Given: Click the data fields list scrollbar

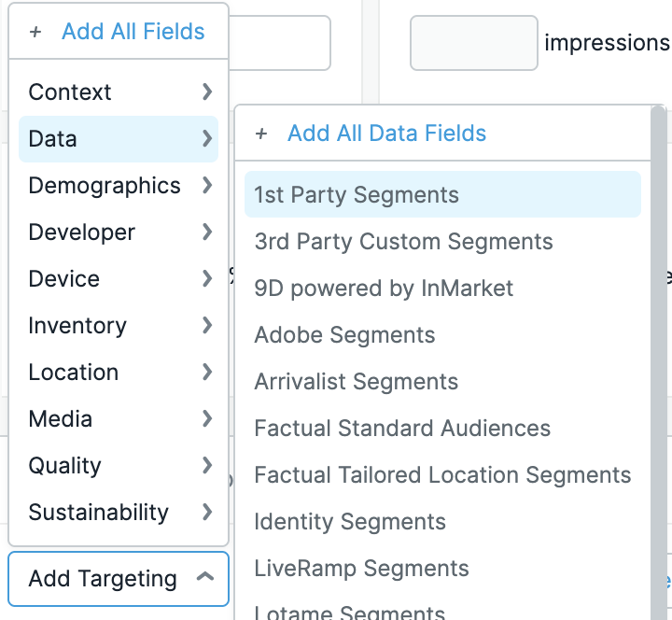Looking at the screenshot, I should [x=659, y=327].
